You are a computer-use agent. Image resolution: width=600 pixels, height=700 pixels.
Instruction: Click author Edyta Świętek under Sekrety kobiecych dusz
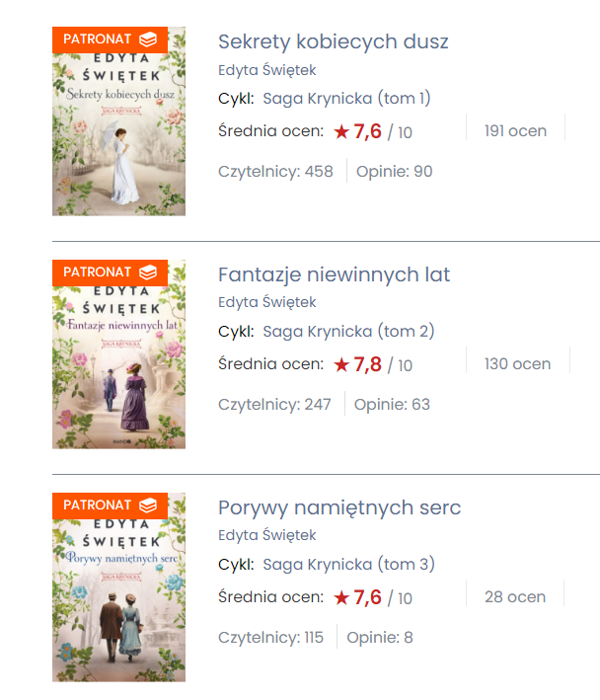[x=266, y=70]
